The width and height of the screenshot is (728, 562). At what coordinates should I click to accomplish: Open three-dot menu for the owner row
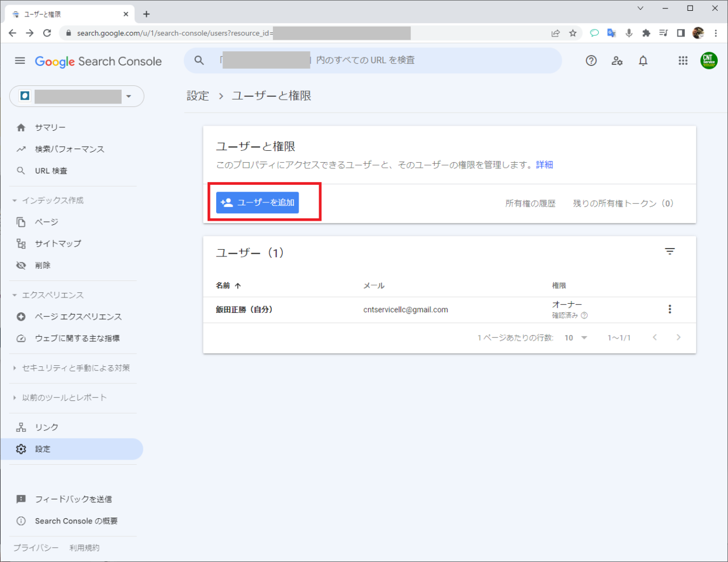tap(669, 309)
